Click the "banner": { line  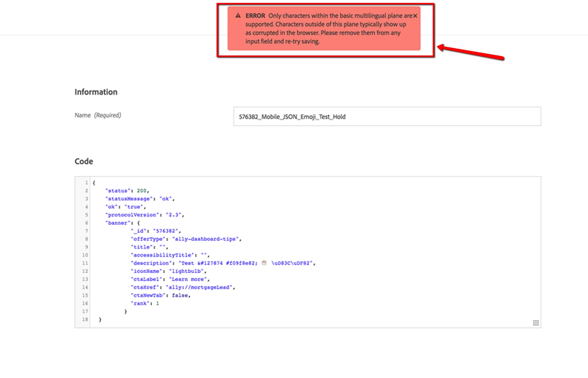[x=123, y=223]
